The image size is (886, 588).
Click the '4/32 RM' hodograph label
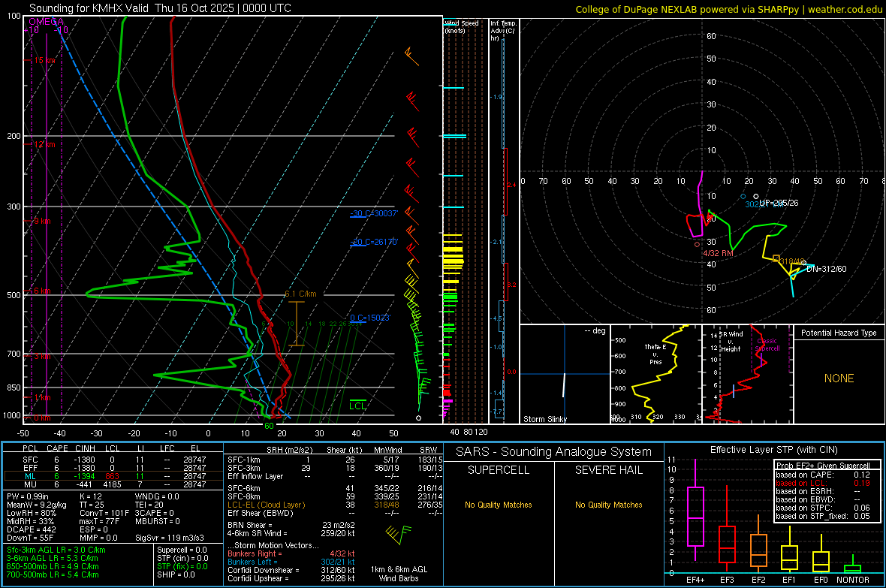click(x=718, y=253)
